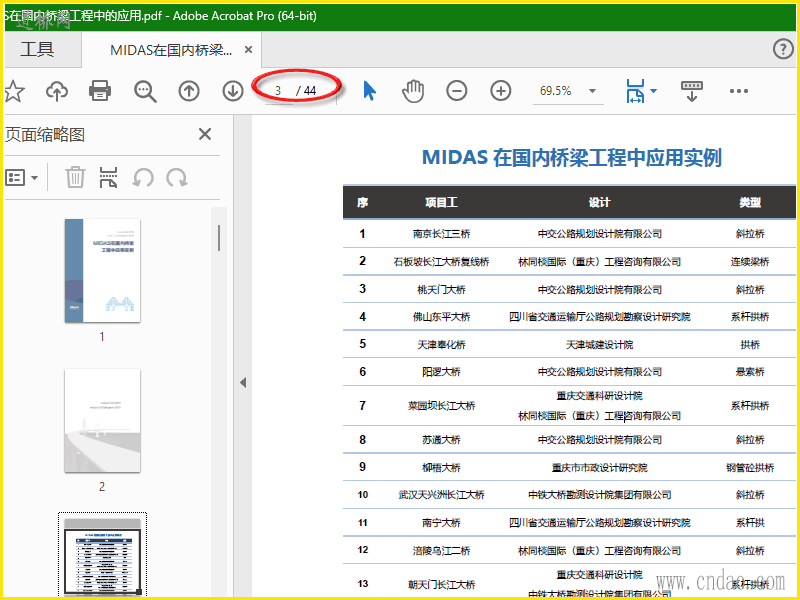
Task: Open thumbnail options list icon
Action: click(x=15, y=178)
